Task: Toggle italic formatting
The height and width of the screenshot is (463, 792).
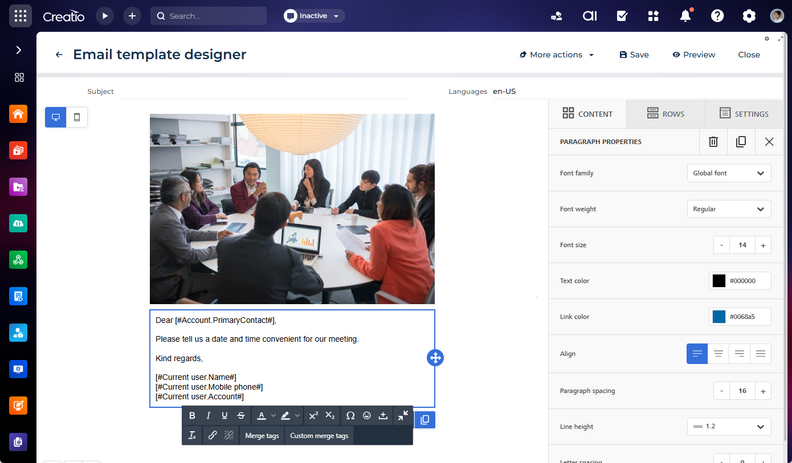Action: pos(208,416)
